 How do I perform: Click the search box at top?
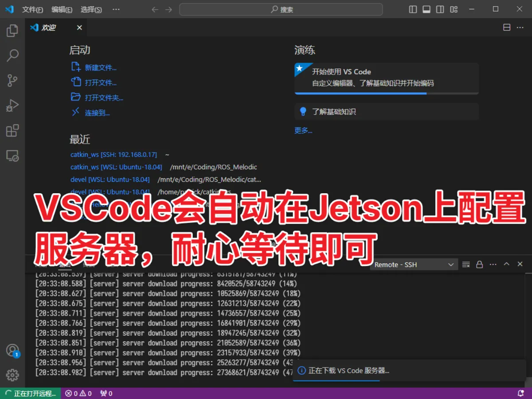(x=281, y=9)
